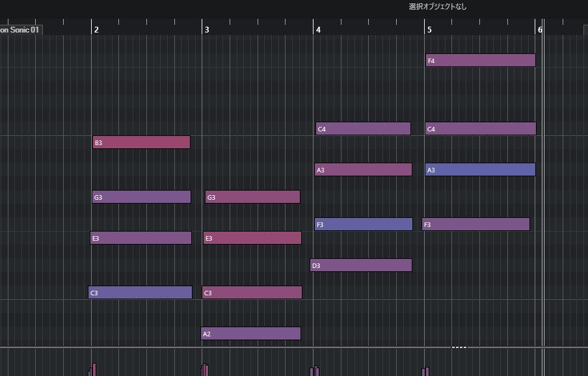Select the B3 note in bar 2
The width and height of the screenshot is (588, 376).
(x=141, y=142)
